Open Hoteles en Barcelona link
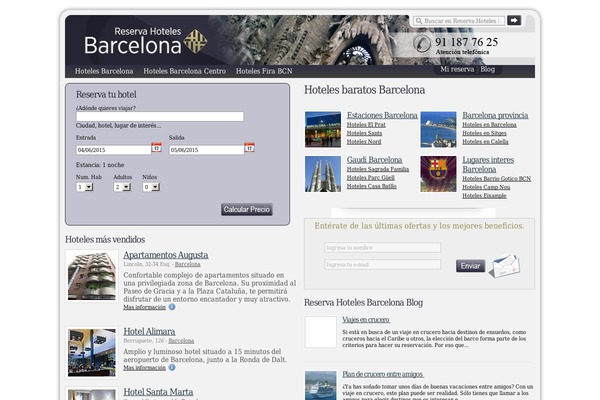 489,125
